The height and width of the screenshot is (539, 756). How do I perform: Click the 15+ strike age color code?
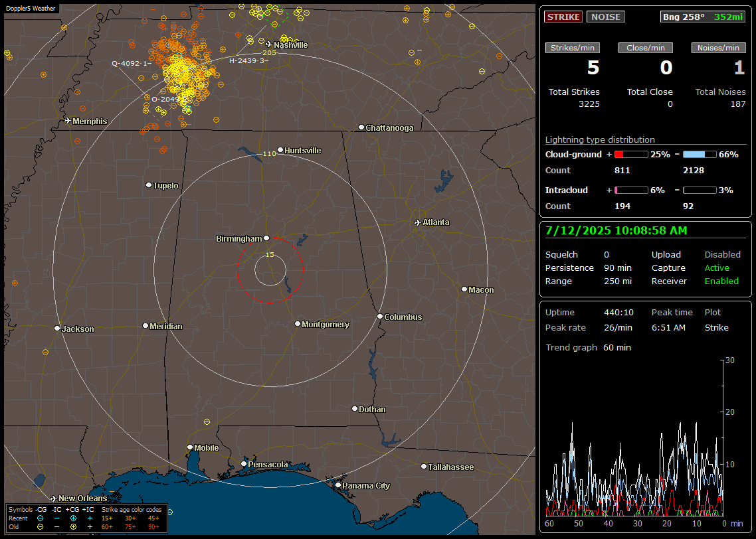(x=107, y=518)
